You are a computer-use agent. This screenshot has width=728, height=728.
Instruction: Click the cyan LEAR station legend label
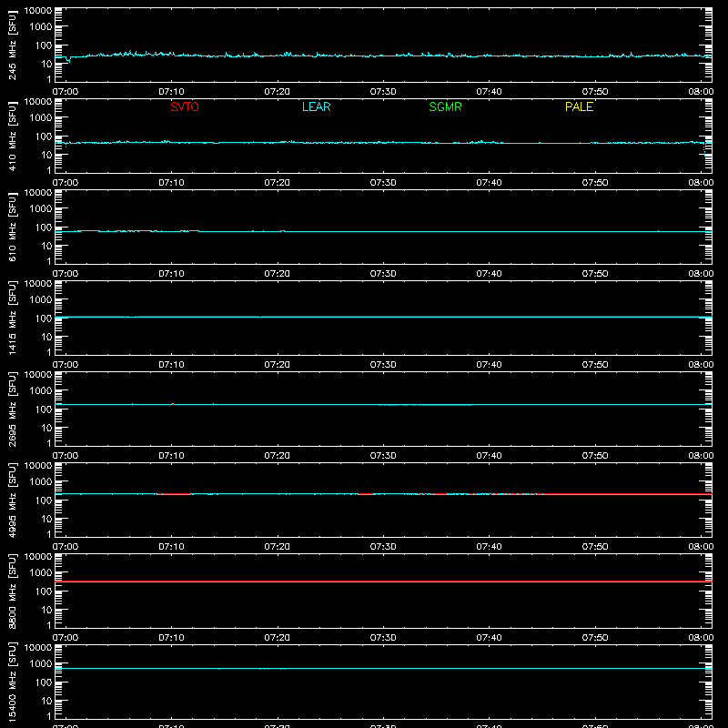(316, 106)
